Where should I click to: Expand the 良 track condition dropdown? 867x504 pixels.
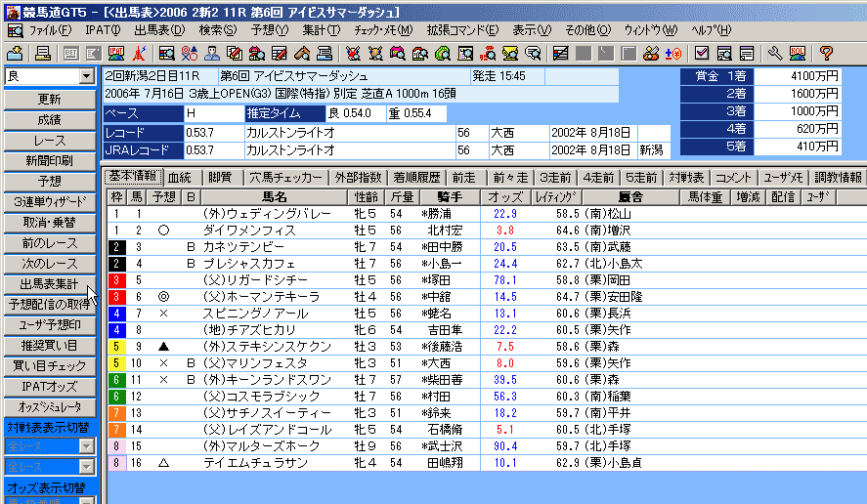coord(86,76)
